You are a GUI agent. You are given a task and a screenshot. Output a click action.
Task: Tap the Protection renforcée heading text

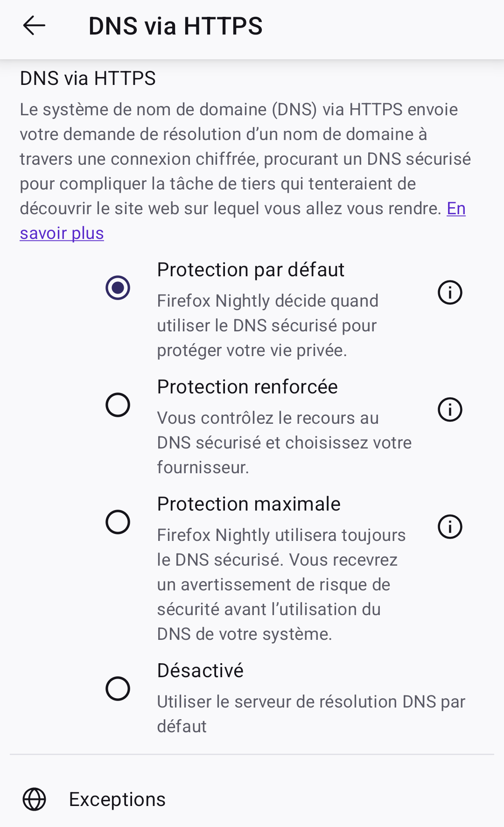(247, 386)
